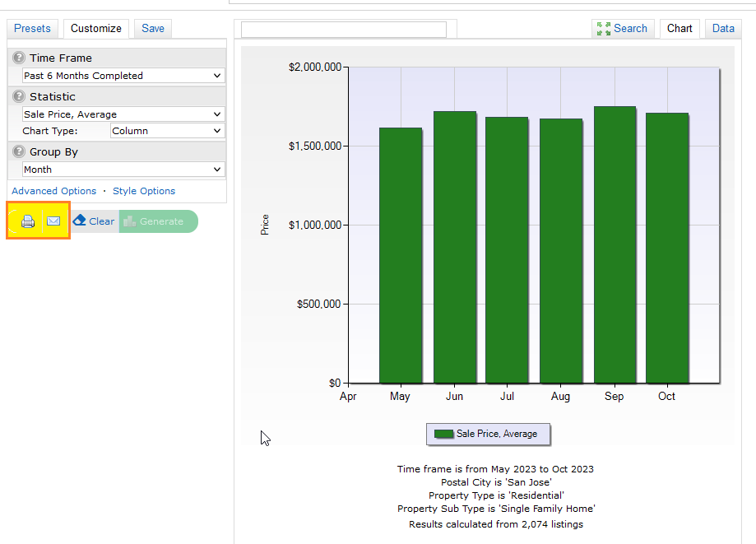Click the 'Property Sub Type' line

[496, 509]
